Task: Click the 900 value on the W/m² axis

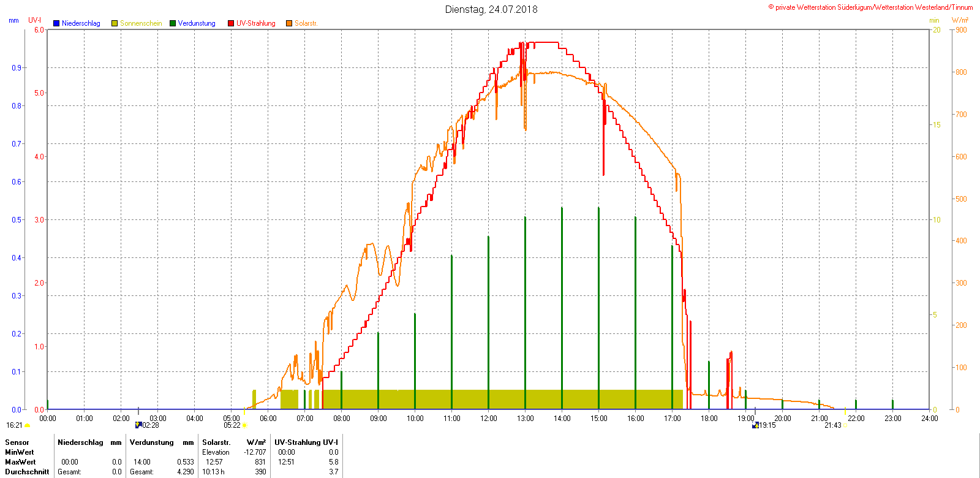Action: (x=962, y=29)
